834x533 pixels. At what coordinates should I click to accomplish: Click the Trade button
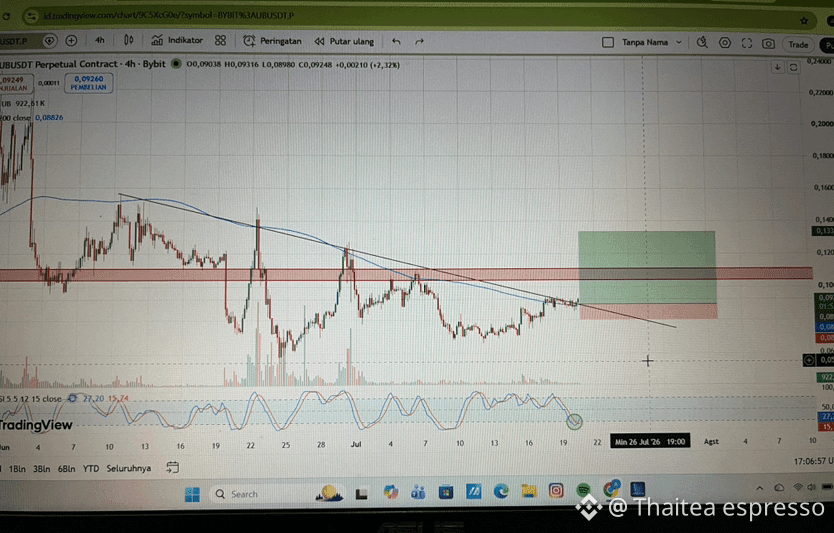coord(798,45)
